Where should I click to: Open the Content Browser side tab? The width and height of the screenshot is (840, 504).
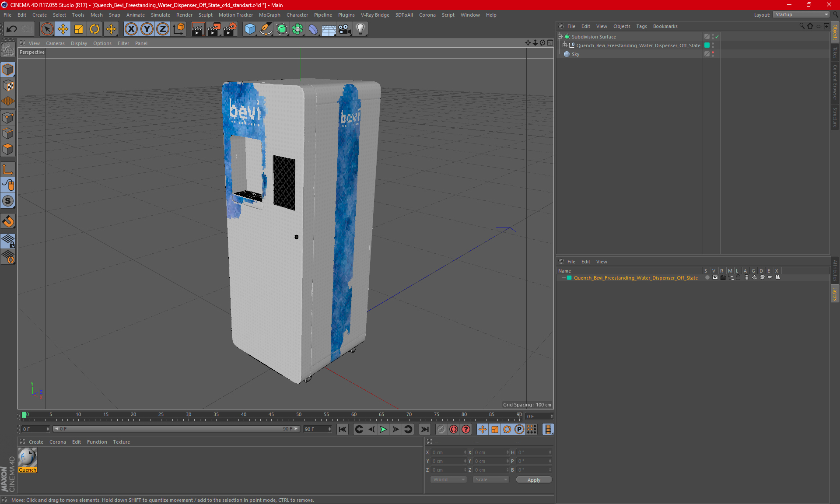pos(835,82)
